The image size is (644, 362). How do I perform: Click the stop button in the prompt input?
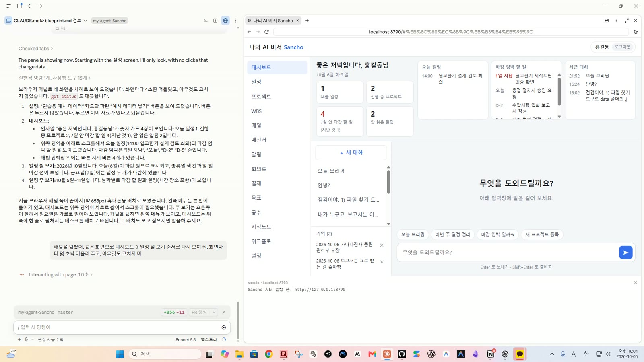(224, 327)
